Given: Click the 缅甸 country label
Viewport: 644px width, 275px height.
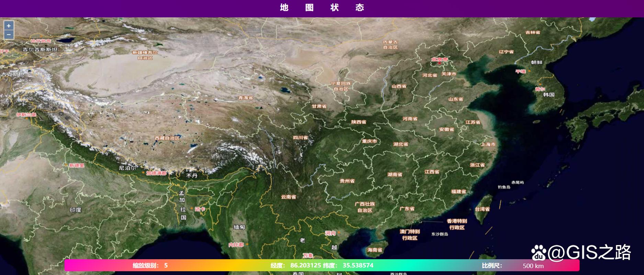Looking at the screenshot, I should click(239, 227).
